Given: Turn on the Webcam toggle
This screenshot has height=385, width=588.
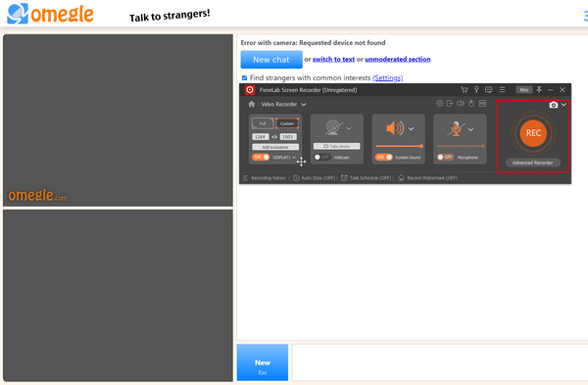Looking at the screenshot, I should click(x=321, y=157).
